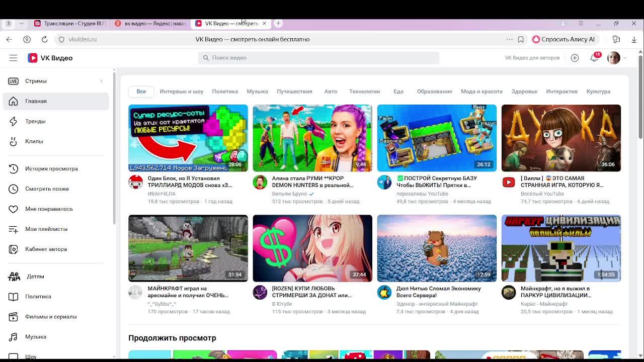Open Смотреть позже list
Viewport: 644px width, 362px height.
click(56, 189)
